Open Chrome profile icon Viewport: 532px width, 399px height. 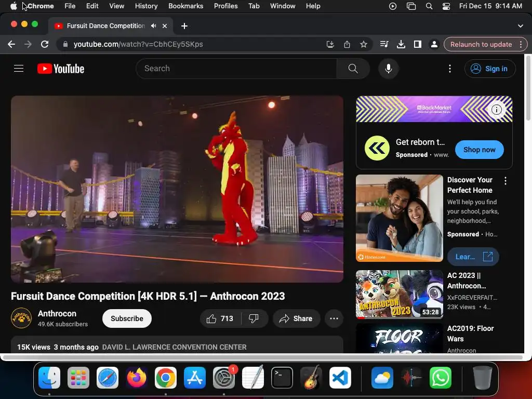point(434,44)
